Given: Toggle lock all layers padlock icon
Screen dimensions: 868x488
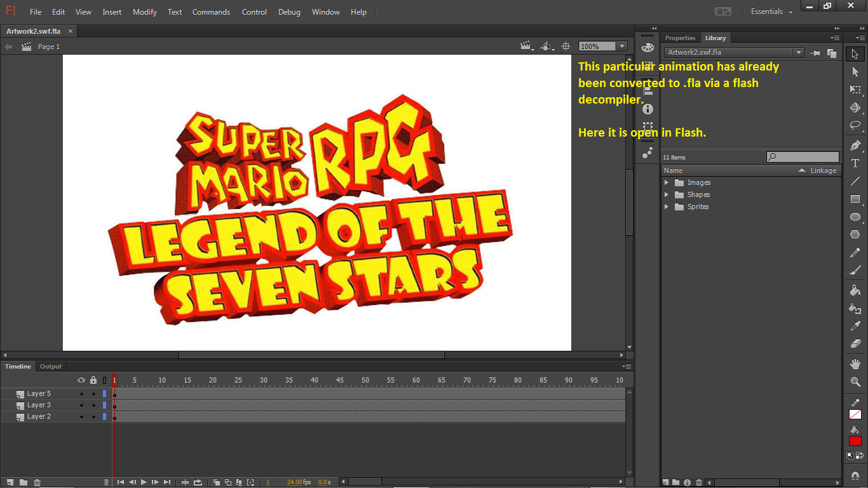Looking at the screenshot, I should (x=93, y=380).
